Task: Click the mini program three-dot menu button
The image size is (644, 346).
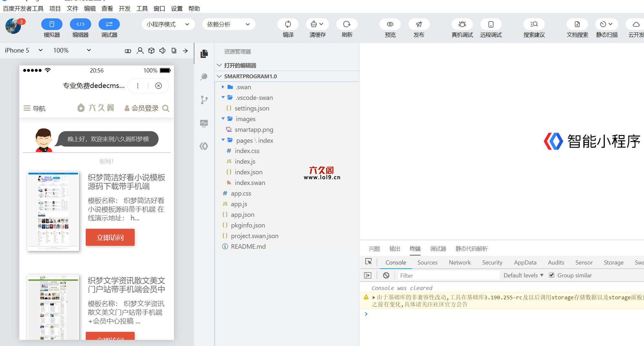Action: pos(138,86)
